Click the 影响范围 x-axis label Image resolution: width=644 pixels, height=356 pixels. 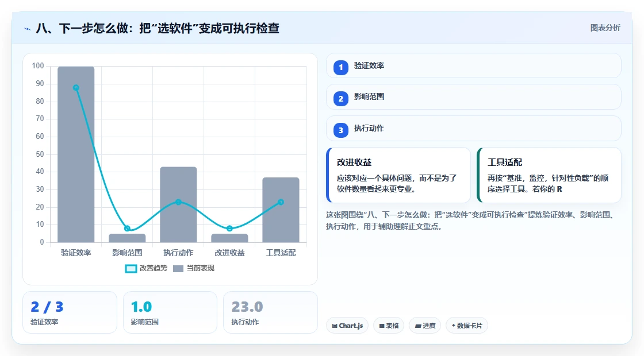tap(127, 253)
